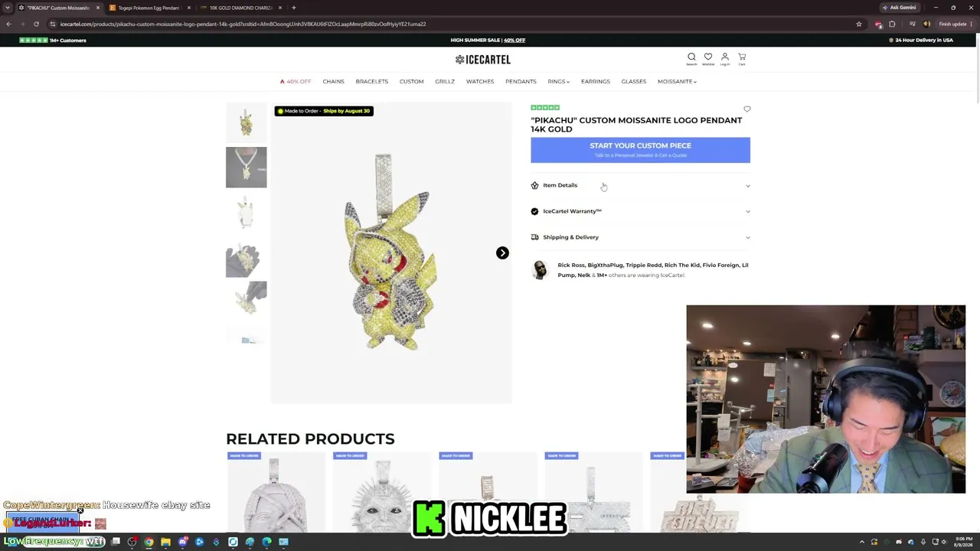This screenshot has width=980, height=551.
Task: Open the second related product with spiked face
Action: pyautogui.click(x=381, y=491)
